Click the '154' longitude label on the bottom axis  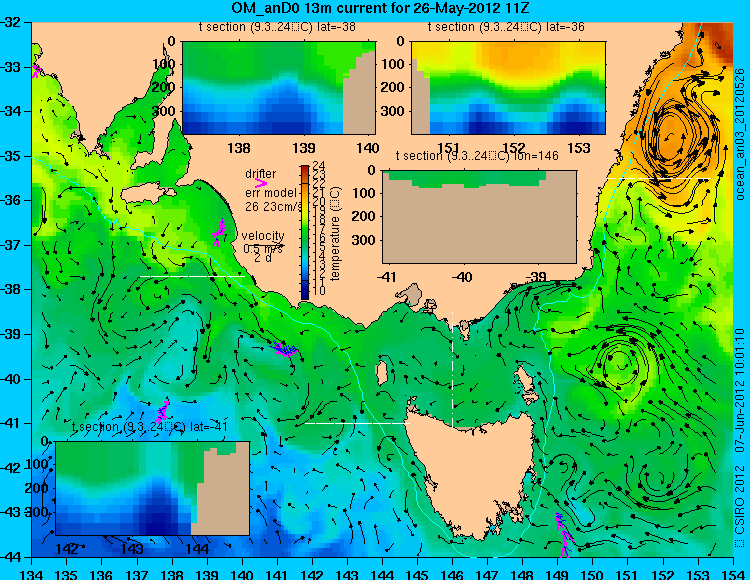tap(733, 574)
